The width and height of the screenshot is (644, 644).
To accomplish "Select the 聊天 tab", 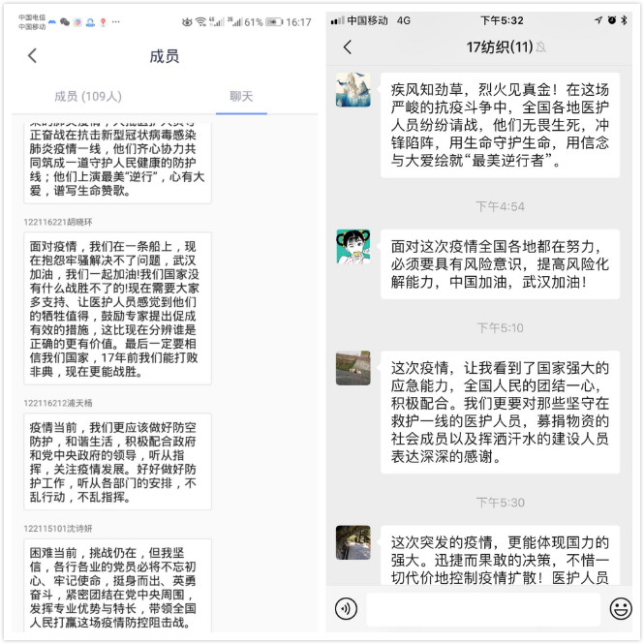I will point(241,97).
